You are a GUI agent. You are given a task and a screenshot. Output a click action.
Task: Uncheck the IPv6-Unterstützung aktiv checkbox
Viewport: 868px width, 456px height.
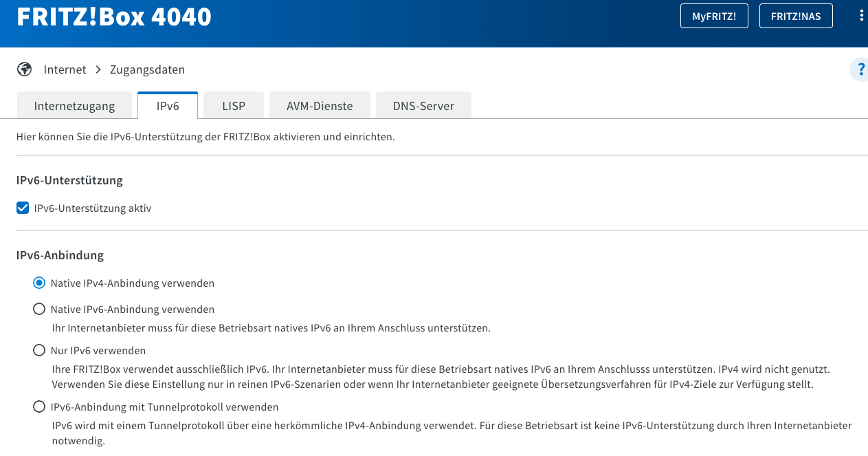click(23, 208)
